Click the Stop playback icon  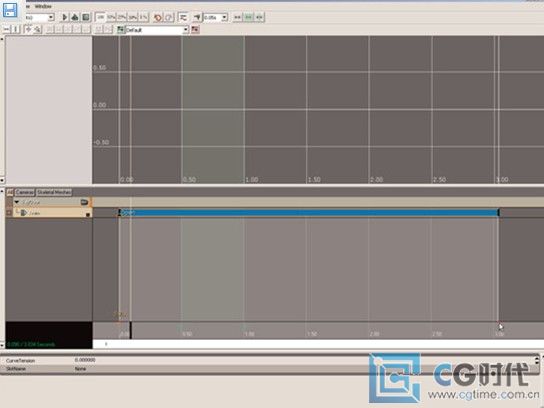pyautogui.click(x=86, y=17)
